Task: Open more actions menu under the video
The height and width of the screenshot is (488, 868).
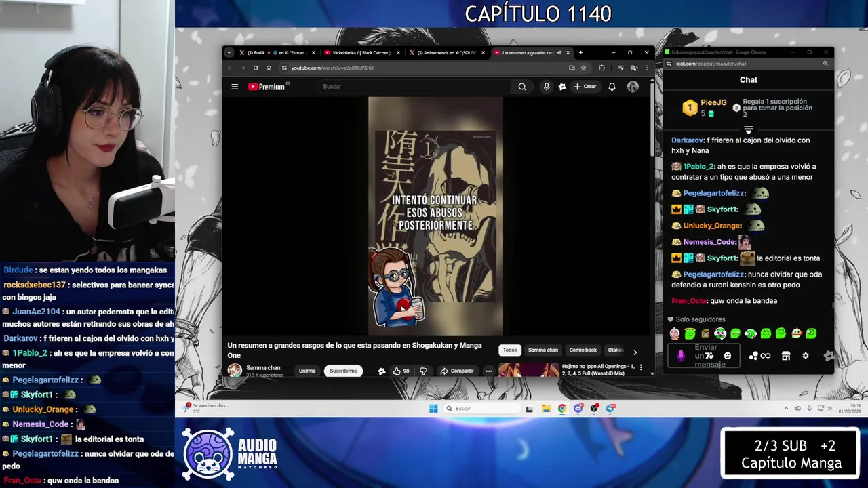Action: pos(488,371)
